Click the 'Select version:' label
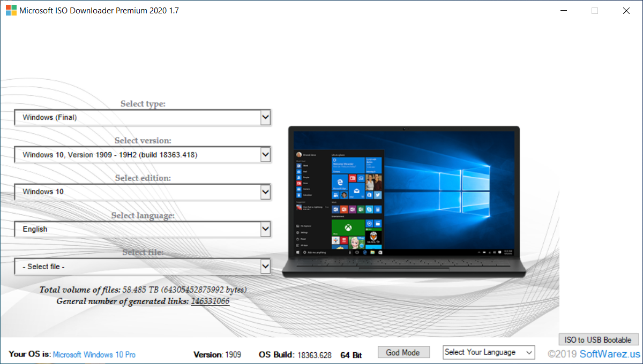Viewport: 643px width, 364px height. tap(143, 141)
